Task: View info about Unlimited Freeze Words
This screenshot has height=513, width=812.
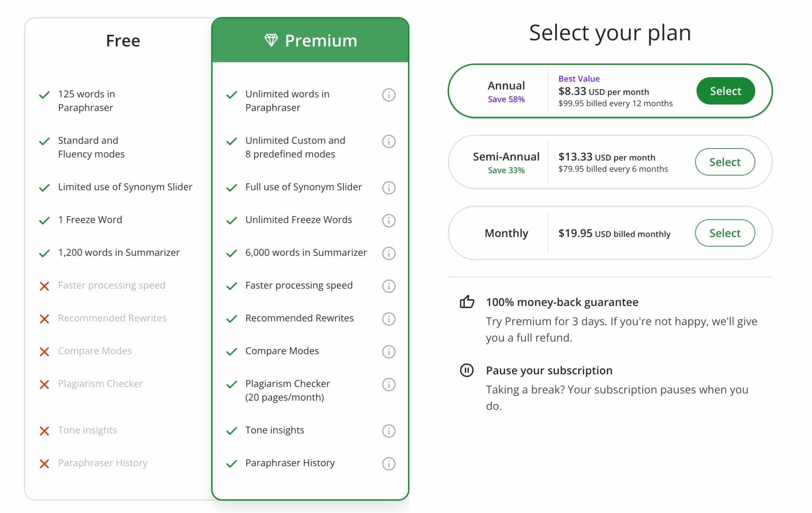Action: pyautogui.click(x=389, y=221)
